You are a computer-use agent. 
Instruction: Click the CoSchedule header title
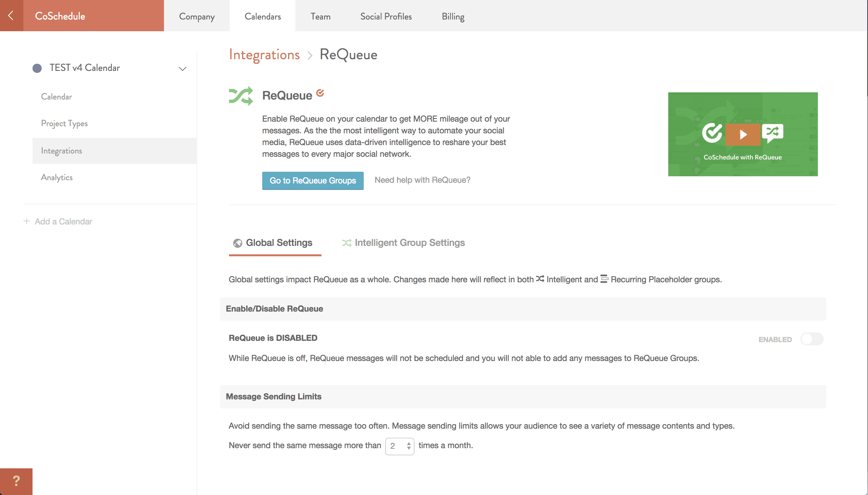pos(60,16)
